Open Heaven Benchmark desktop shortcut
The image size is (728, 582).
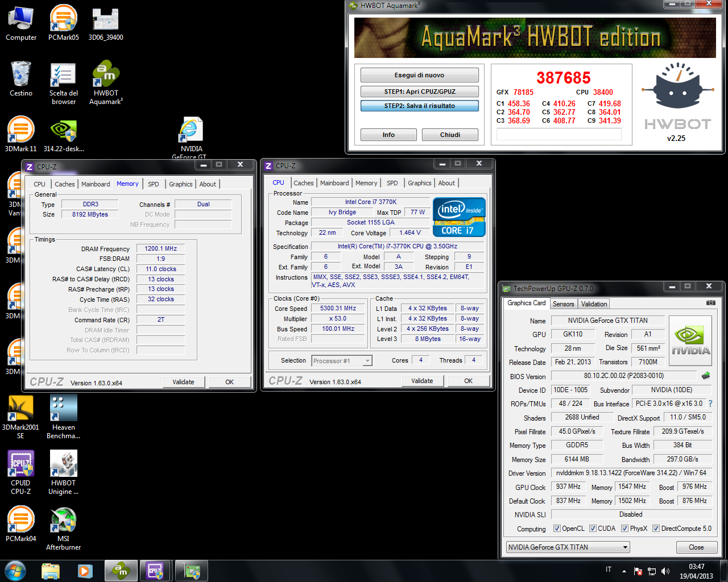(x=63, y=417)
